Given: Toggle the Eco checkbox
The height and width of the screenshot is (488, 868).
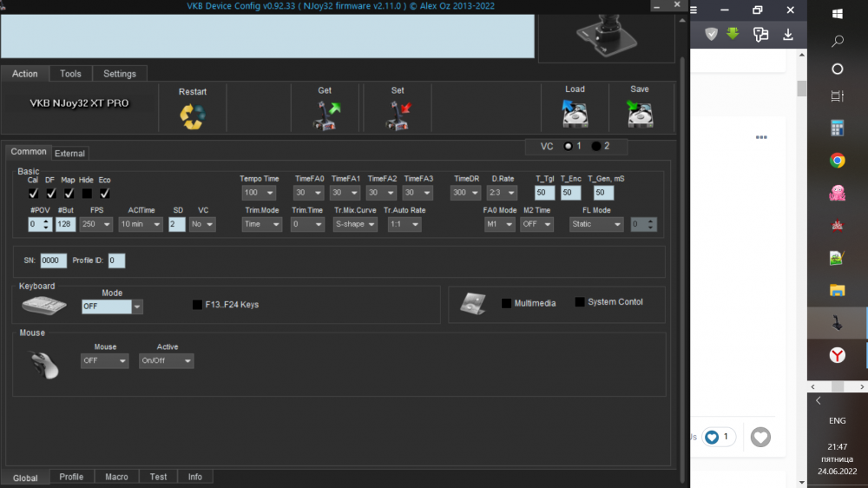Looking at the screenshot, I should tap(105, 194).
